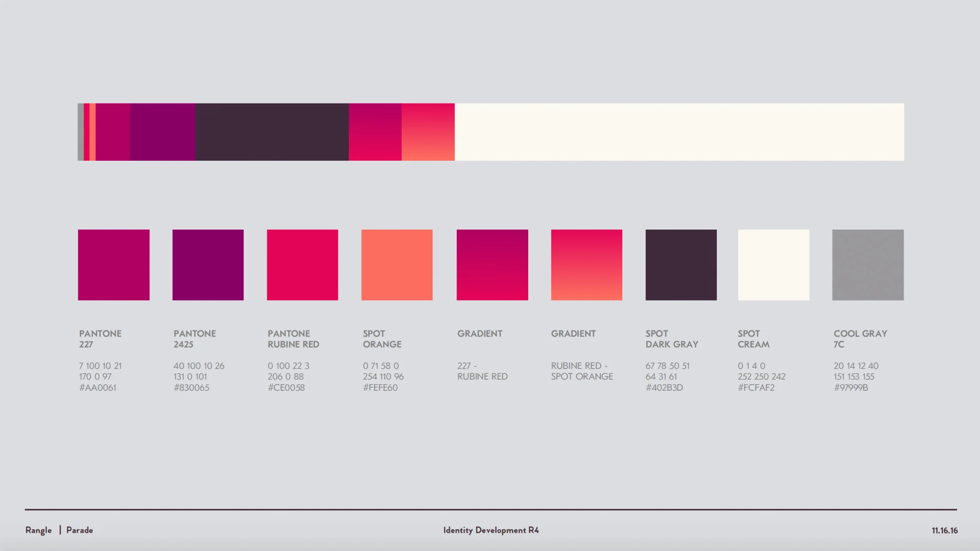Click the Pantone 227 magenta swatch
Screen dimensions: 980x551
(x=114, y=265)
